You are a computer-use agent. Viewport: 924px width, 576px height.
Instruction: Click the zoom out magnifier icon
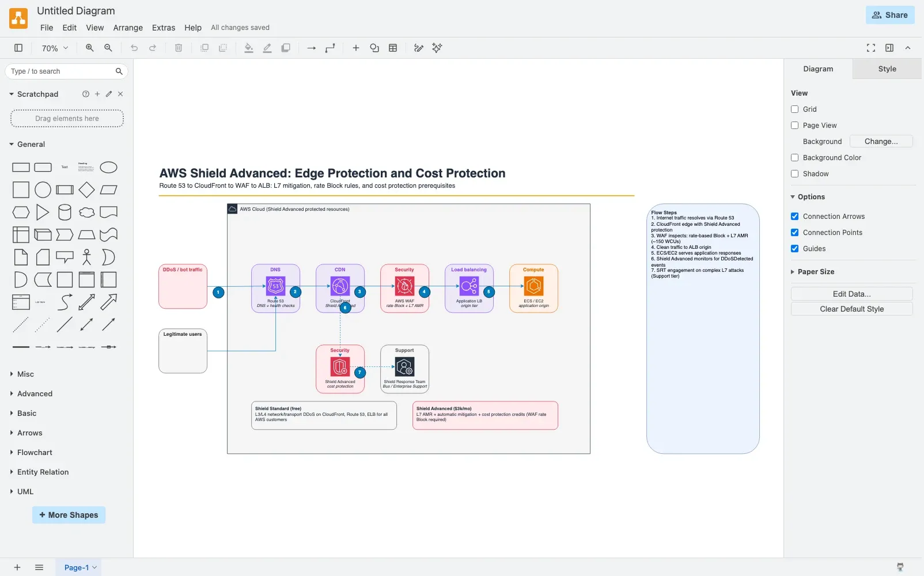108,48
